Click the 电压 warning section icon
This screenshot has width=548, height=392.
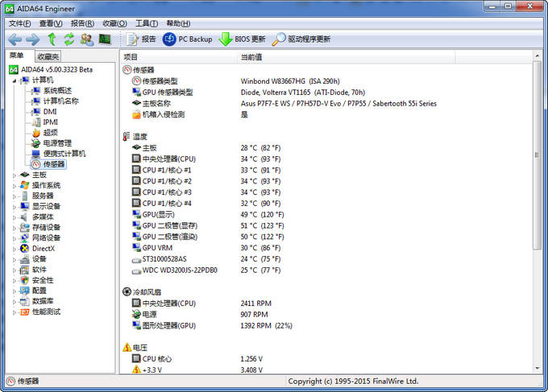[127, 347]
